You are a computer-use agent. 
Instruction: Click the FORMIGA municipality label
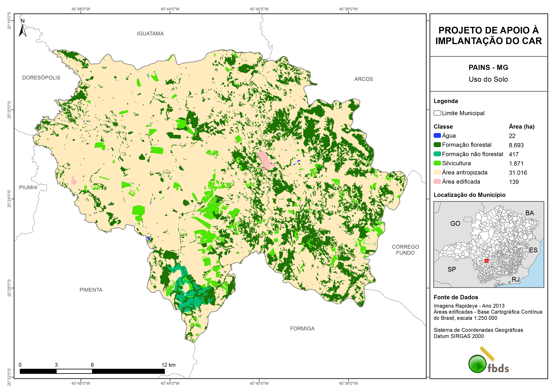302,328
